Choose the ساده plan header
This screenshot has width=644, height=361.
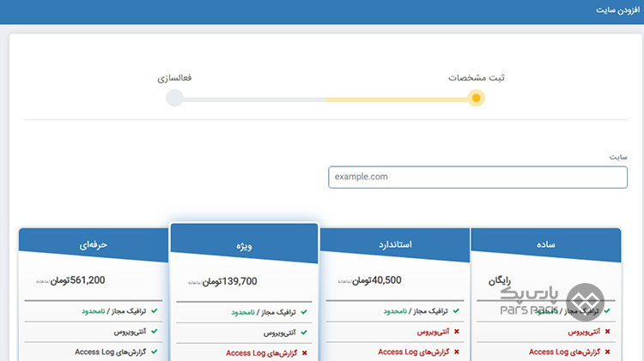[546, 244]
